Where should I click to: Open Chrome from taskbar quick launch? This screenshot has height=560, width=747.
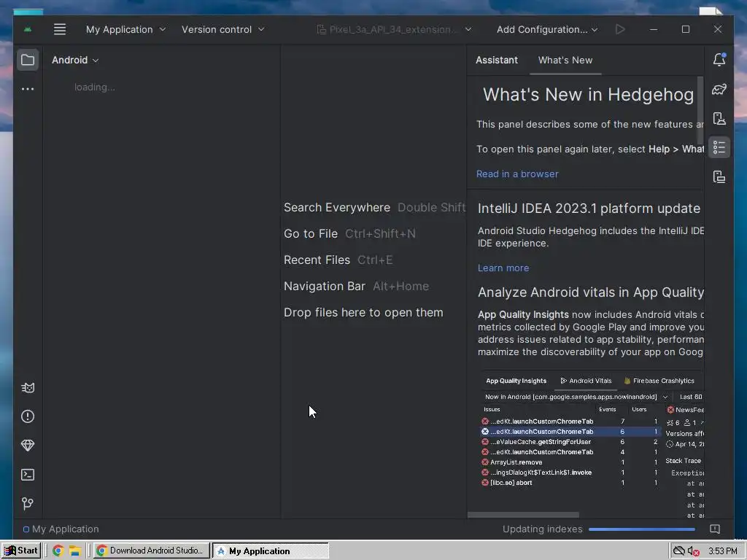(x=58, y=551)
